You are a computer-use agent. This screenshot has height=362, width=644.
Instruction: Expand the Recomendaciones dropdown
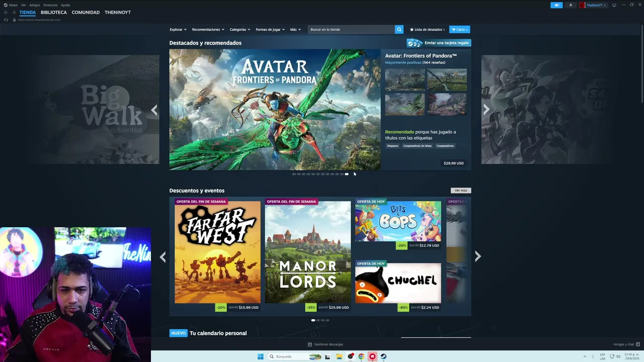point(208,30)
